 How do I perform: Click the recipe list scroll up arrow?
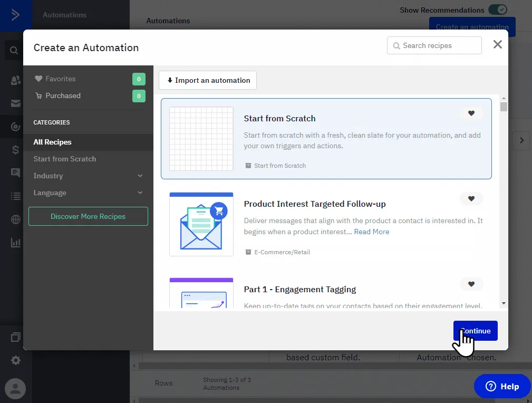point(504,98)
